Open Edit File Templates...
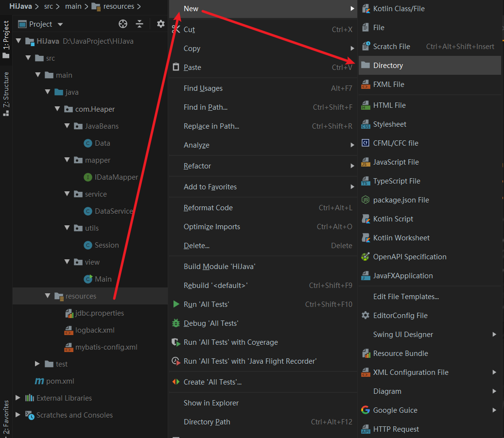 tap(430, 297)
